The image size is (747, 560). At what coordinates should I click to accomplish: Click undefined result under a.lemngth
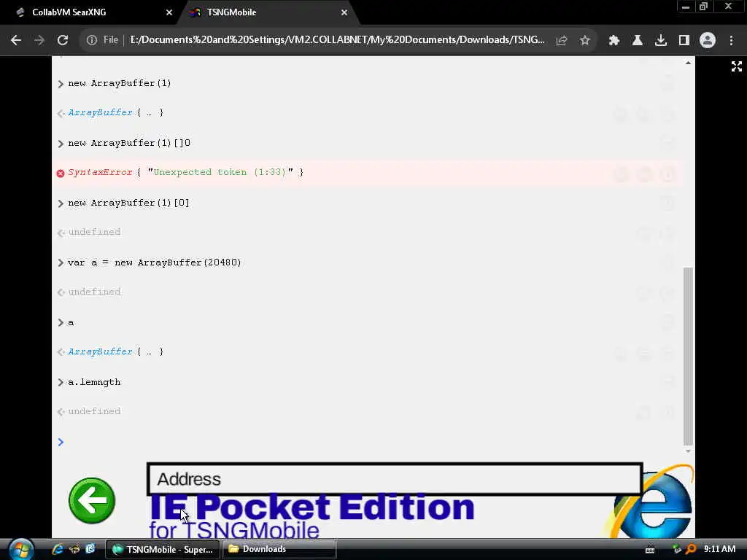[x=94, y=411]
